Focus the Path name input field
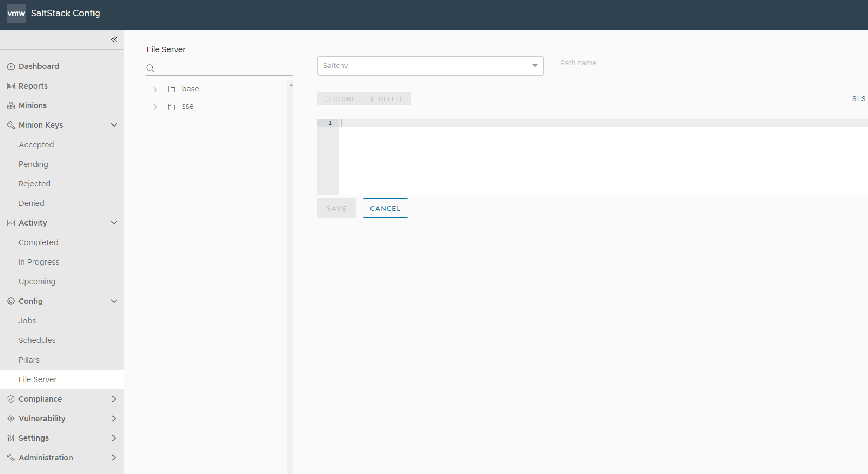 [705, 63]
